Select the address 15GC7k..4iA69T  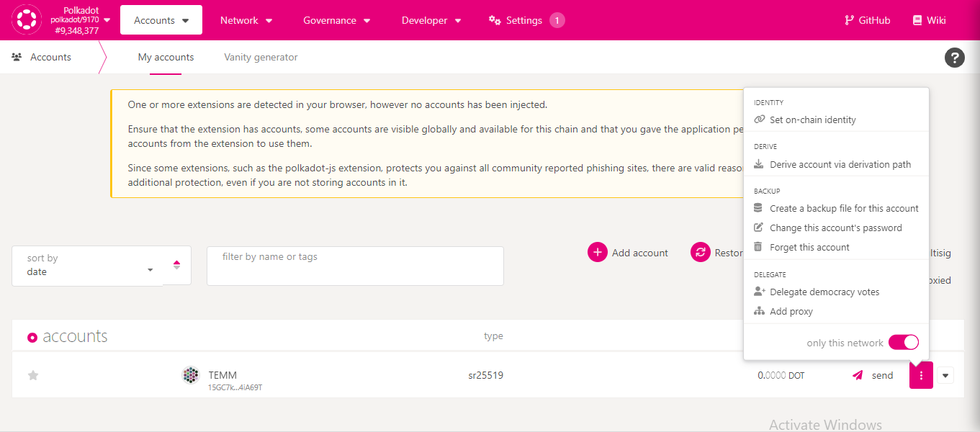[235, 387]
